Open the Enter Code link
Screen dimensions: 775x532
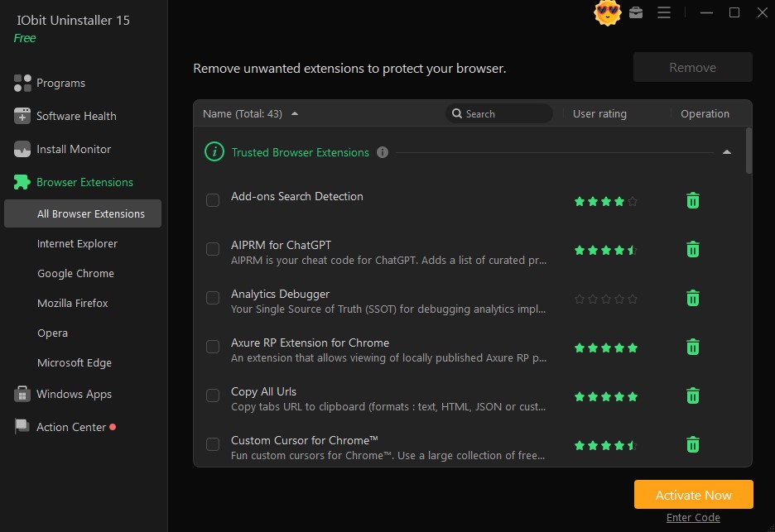693,517
